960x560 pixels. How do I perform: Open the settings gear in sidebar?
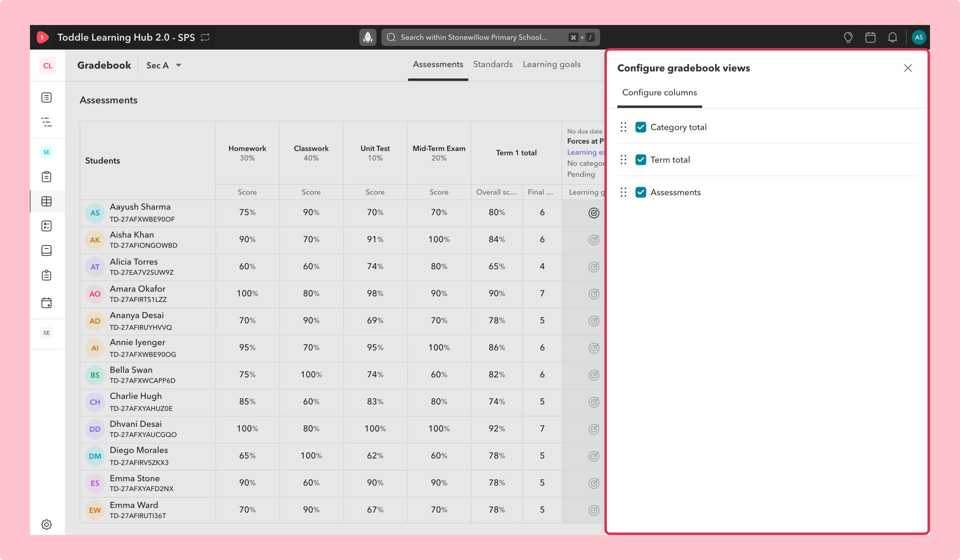point(46,525)
